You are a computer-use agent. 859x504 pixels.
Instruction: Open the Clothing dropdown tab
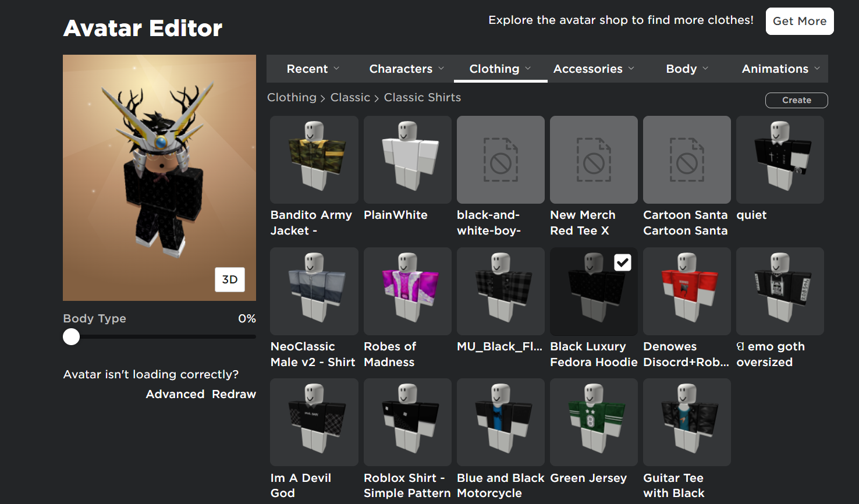coord(501,69)
